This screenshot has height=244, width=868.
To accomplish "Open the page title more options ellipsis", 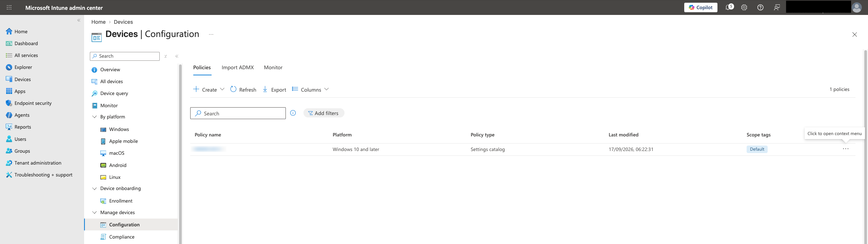I will [x=211, y=34].
